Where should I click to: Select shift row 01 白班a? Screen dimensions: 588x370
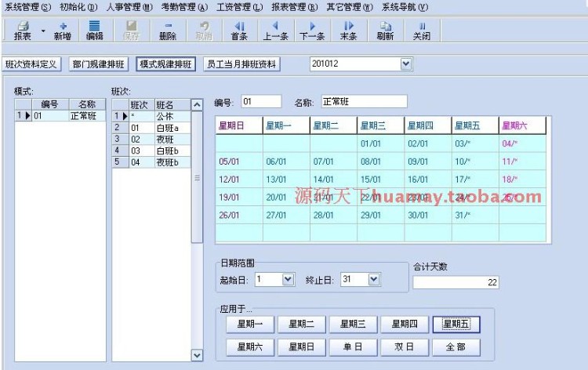click(151, 128)
